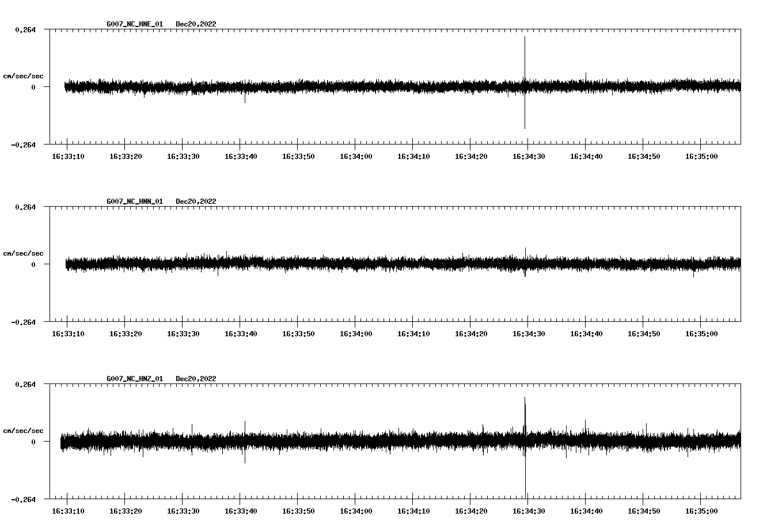
Task: Click the small spike near 16:34:40 in HNE trace
Action: (x=586, y=76)
